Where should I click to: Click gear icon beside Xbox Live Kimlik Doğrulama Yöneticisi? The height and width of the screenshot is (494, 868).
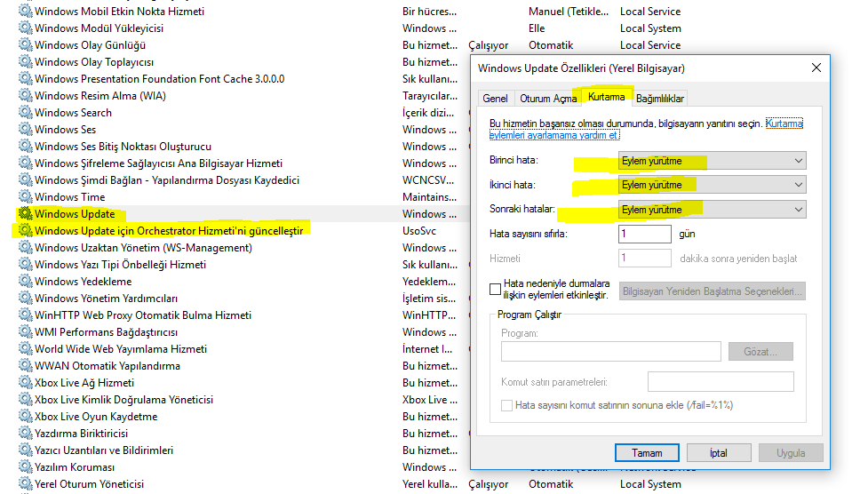pyautogui.click(x=26, y=399)
